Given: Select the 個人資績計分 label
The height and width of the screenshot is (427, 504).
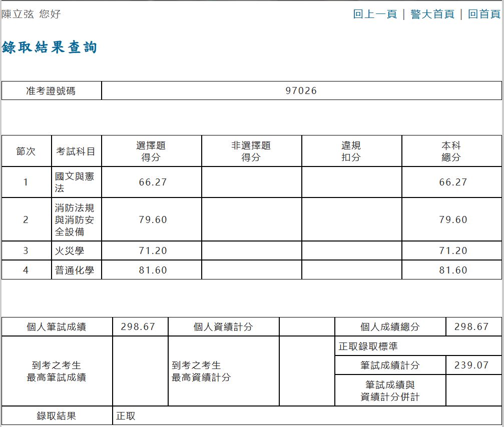Looking at the screenshot, I should (223, 327).
